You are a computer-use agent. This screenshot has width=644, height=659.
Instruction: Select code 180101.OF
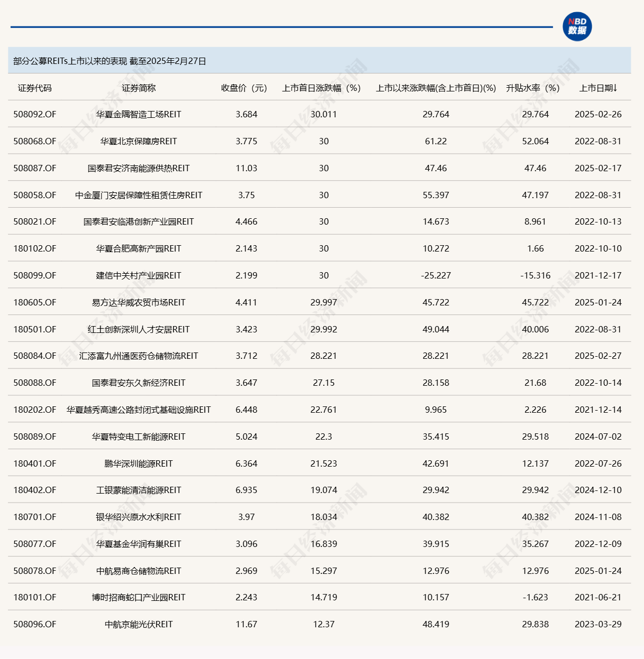[x=35, y=597]
